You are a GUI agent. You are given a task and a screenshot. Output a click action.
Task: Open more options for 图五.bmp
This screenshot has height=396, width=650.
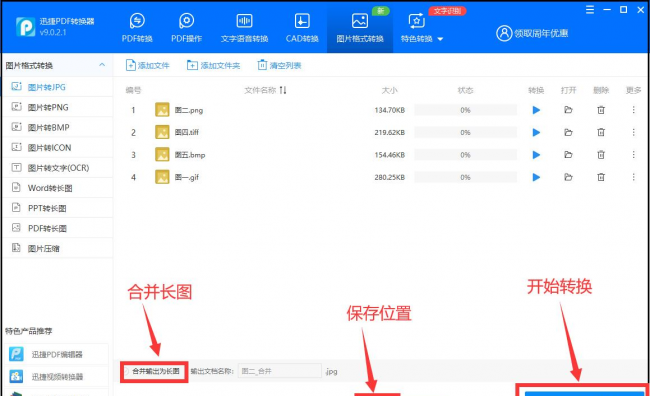pyautogui.click(x=633, y=155)
